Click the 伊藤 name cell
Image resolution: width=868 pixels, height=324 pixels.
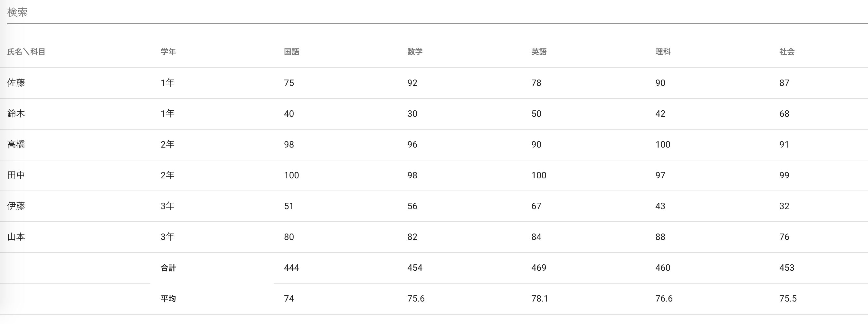pos(16,206)
